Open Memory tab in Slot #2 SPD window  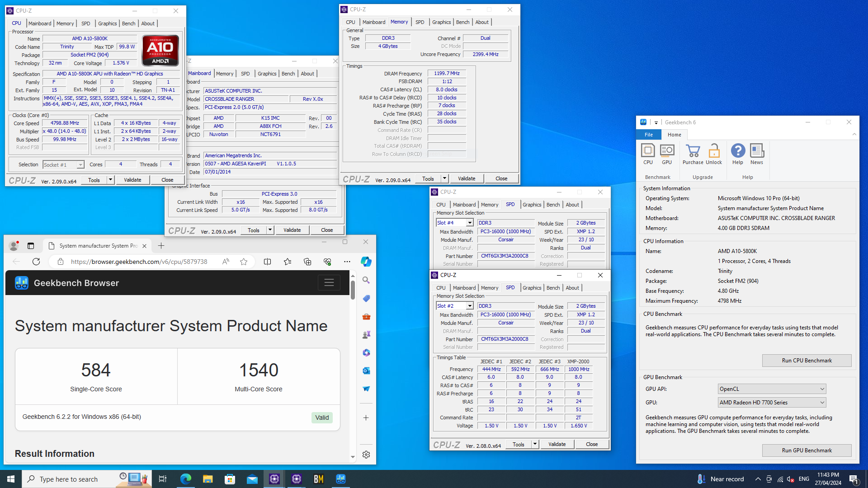tap(490, 288)
